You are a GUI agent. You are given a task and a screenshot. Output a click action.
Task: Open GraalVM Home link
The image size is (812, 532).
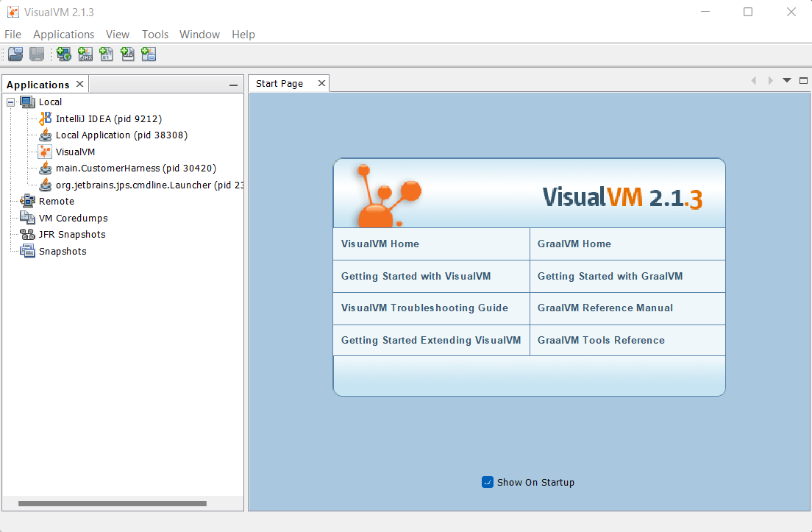click(574, 244)
